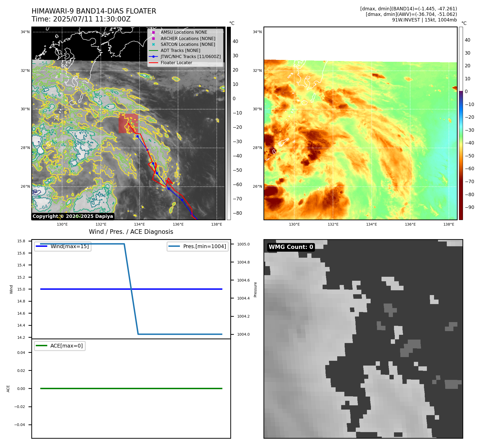
Task: Click the 34°N label on the left map
Action: [x=25, y=32]
